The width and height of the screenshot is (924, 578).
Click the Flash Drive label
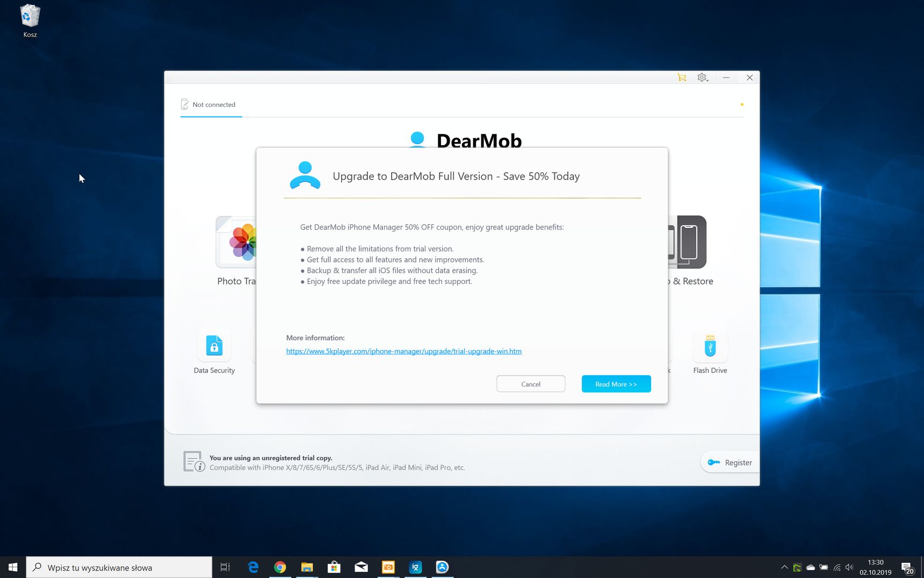tap(710, 370)
